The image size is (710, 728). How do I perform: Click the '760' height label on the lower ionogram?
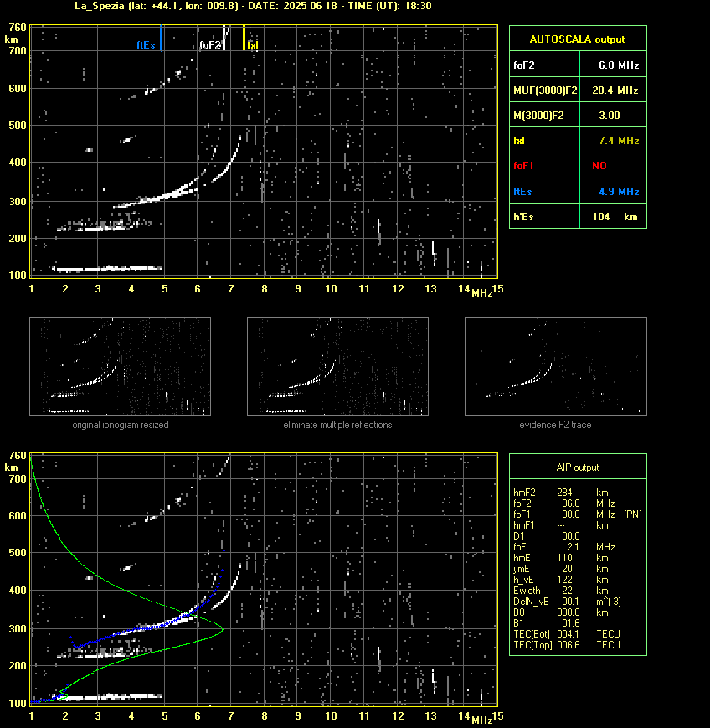(18, 456)
